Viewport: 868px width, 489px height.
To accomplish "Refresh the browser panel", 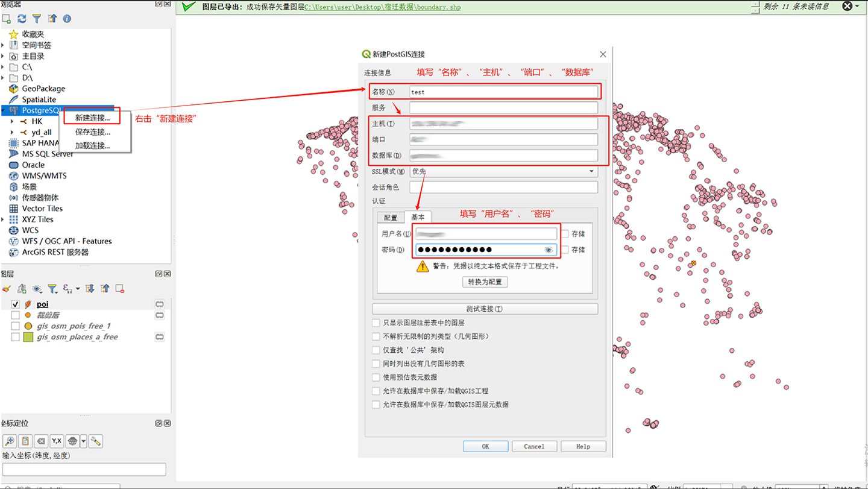I will (x=22, y=19).
